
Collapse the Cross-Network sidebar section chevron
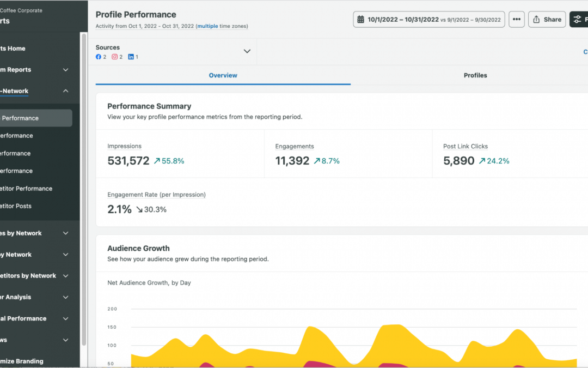[x=65, y=91]
